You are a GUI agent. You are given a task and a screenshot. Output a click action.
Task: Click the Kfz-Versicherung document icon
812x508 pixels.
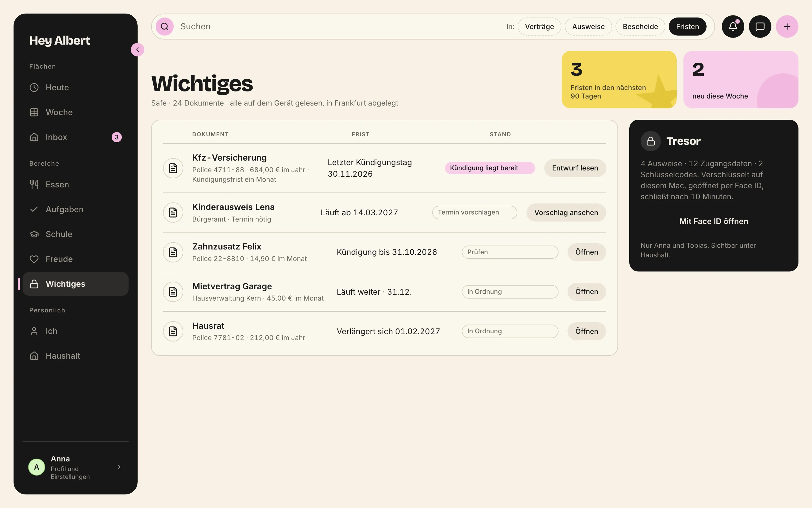coord(173,168)
